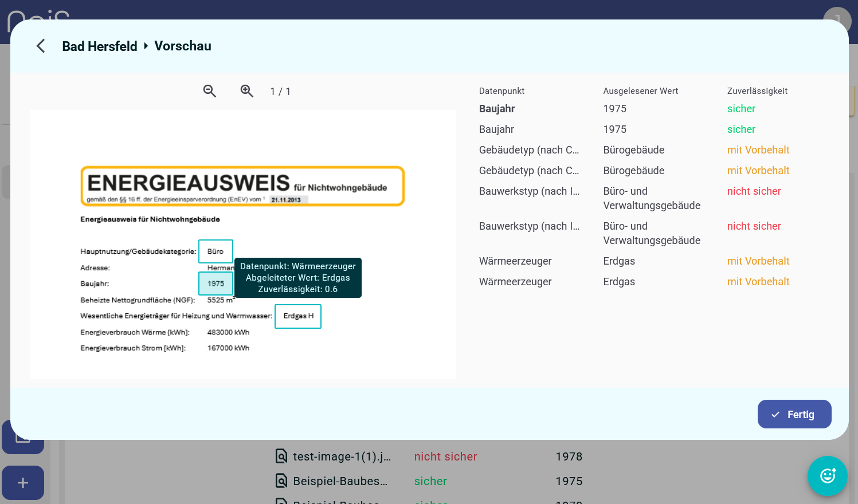Open the user avatar in top corner
858x504 pixels.
(x=837, y=21)
